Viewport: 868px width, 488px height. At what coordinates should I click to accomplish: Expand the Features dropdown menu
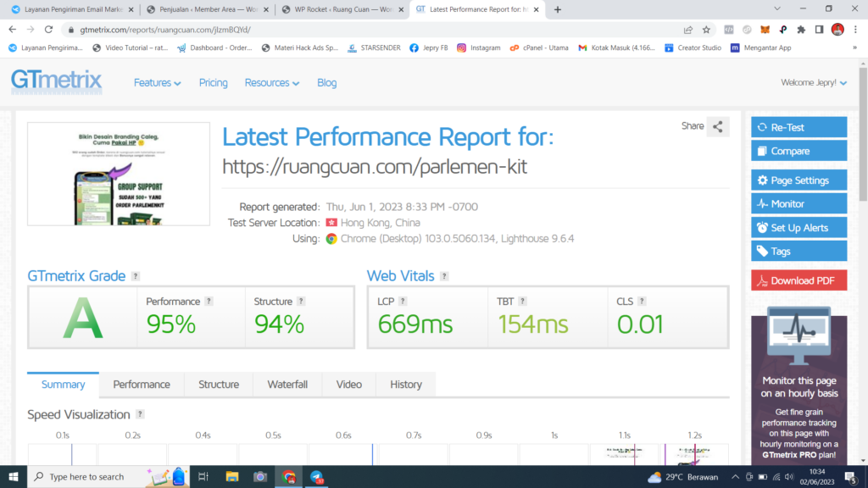pos(157,83)
